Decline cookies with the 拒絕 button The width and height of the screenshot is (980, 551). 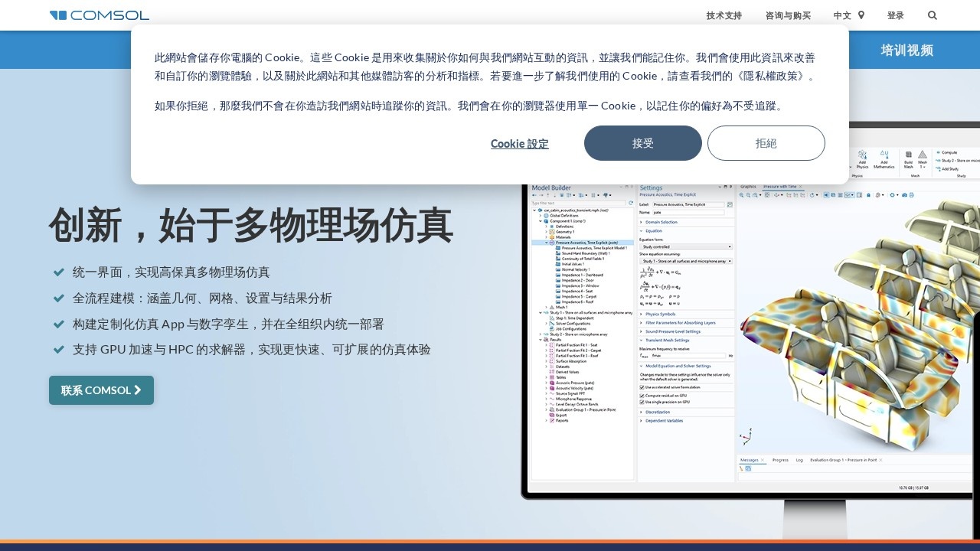766,143
